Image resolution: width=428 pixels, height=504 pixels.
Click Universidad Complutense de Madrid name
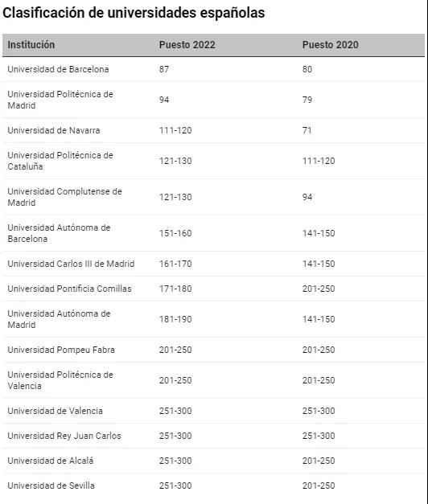pyautogui.click(x=64, y=197)
